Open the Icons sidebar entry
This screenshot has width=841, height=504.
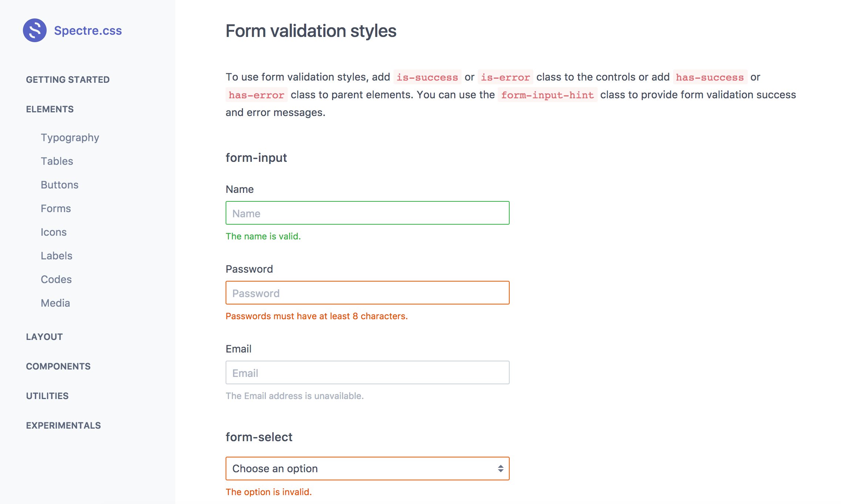54,232
